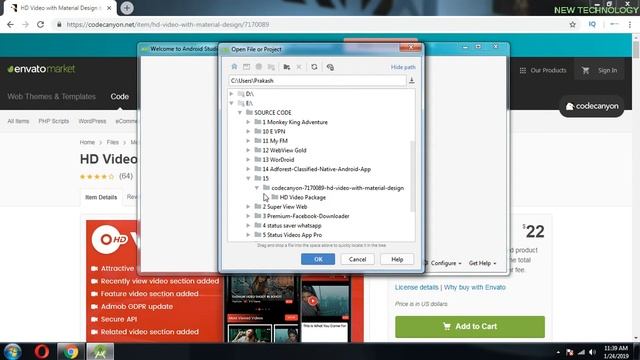This screenshot has width=640, height=360.
Task: Open new Chrome tab
Action: point(127,8)
